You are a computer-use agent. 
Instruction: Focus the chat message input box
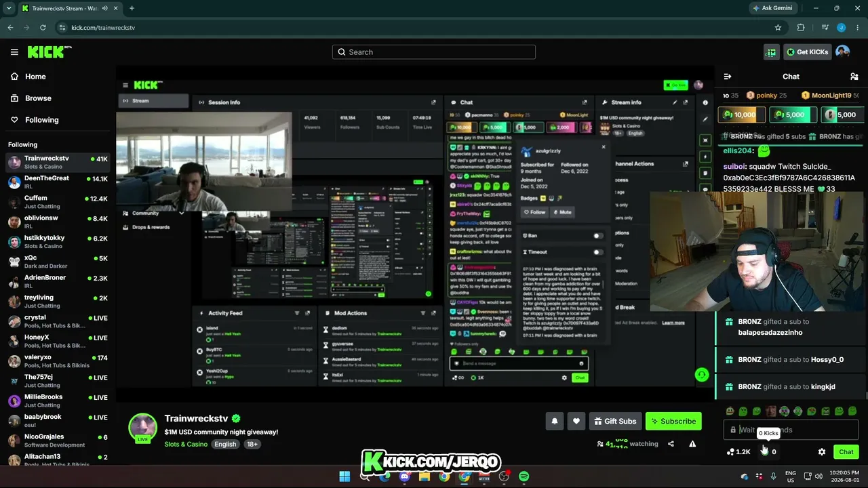pos(791,430)
